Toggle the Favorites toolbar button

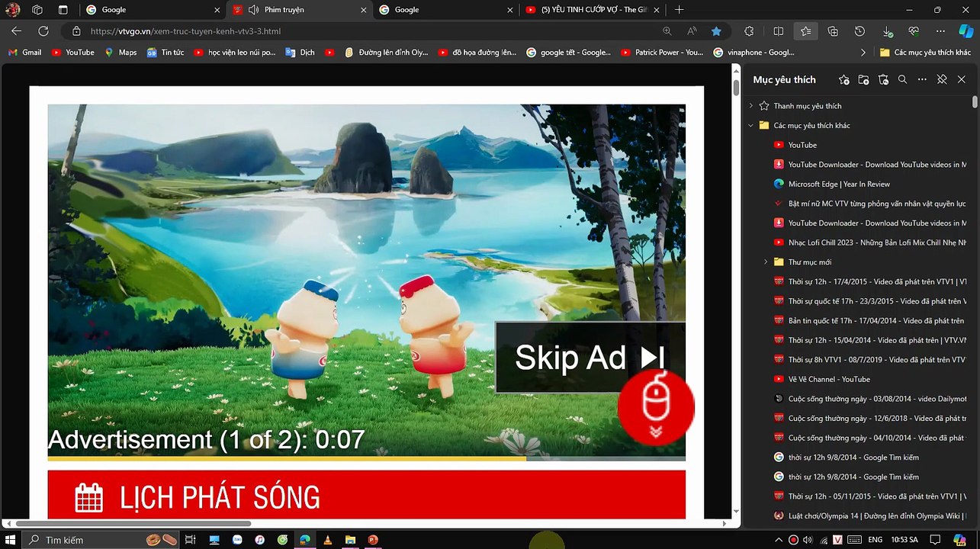point(806,31)
